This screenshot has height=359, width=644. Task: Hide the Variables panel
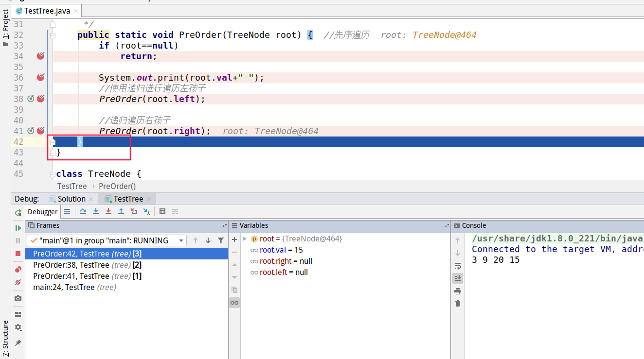[446, 226]
